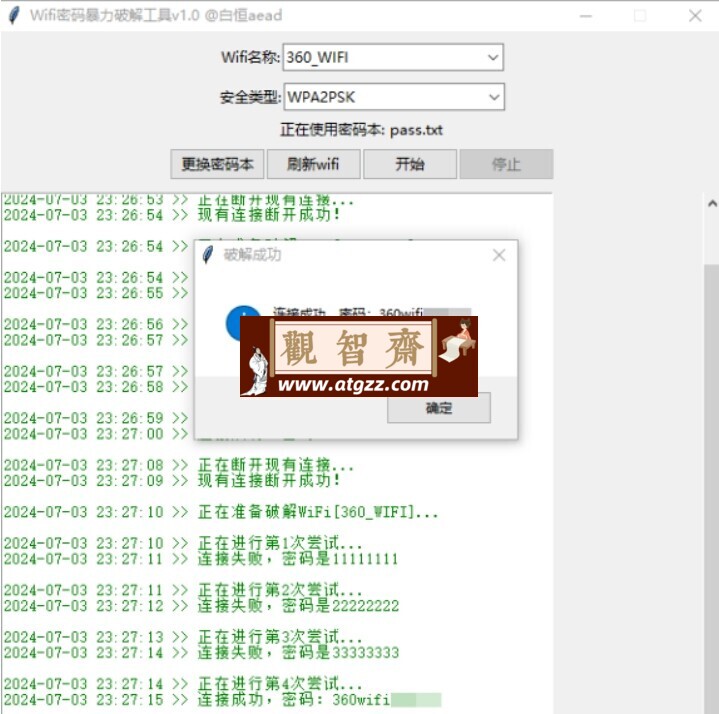Click the log scrollbar up arrow
Image resolution: width=719 pixels, height=714 pixels.
[x=712, y=203]
